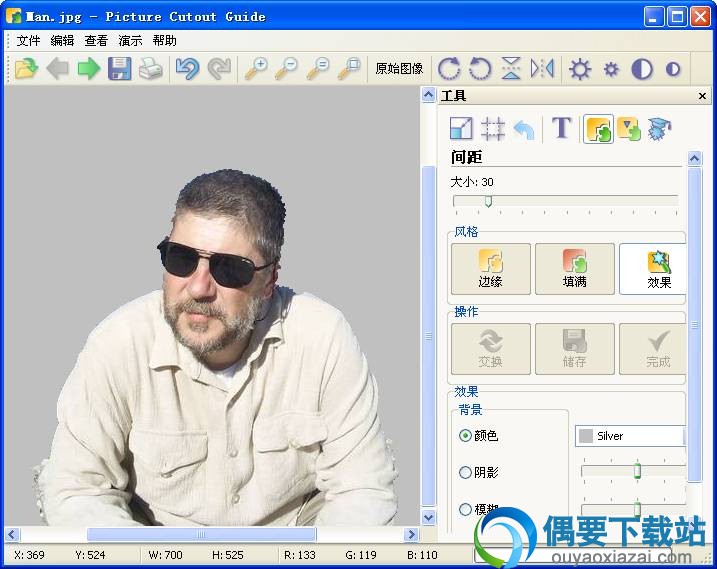The height and width of the screenshot is (569, 717).
Task: Redo the action in main toolbar
Action: [219, 69]
